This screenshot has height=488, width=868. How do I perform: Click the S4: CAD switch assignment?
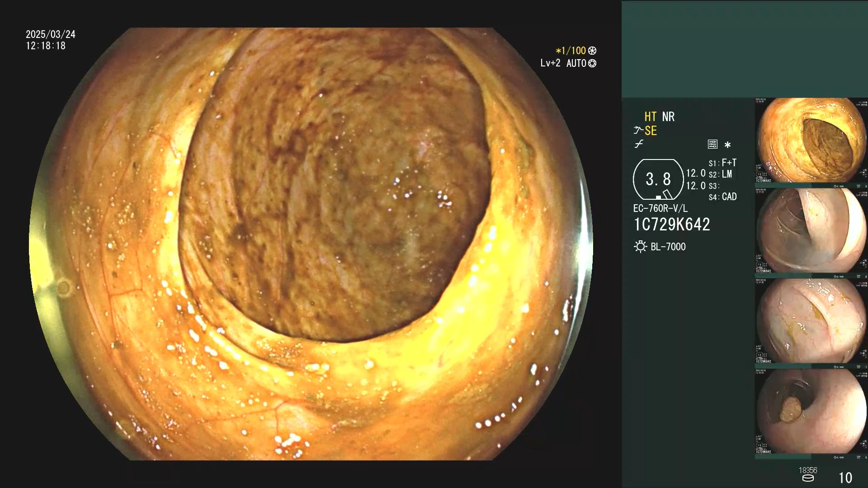pyautogui.click(x=722, y=197)
